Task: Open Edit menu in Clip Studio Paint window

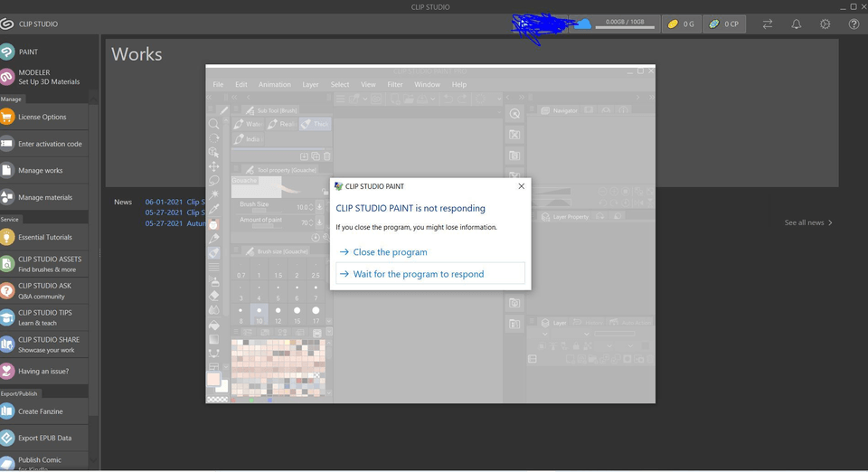Action: tap(241, 84)
